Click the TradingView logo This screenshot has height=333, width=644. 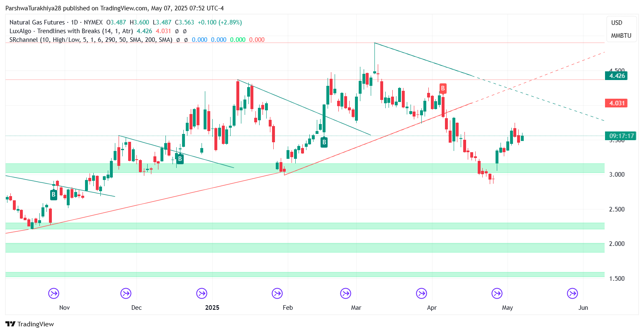(29, 324)
